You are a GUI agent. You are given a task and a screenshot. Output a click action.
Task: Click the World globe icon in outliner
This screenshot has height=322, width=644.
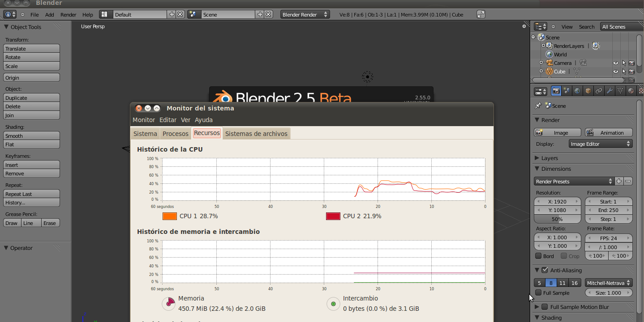coord(550,55)
